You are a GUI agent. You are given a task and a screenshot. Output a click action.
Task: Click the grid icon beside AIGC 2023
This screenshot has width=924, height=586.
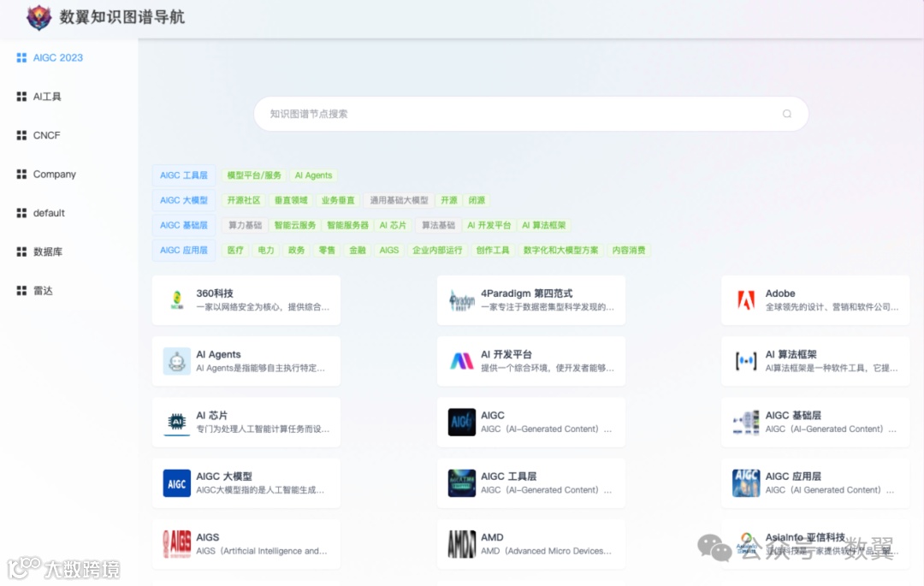[21, 57]
